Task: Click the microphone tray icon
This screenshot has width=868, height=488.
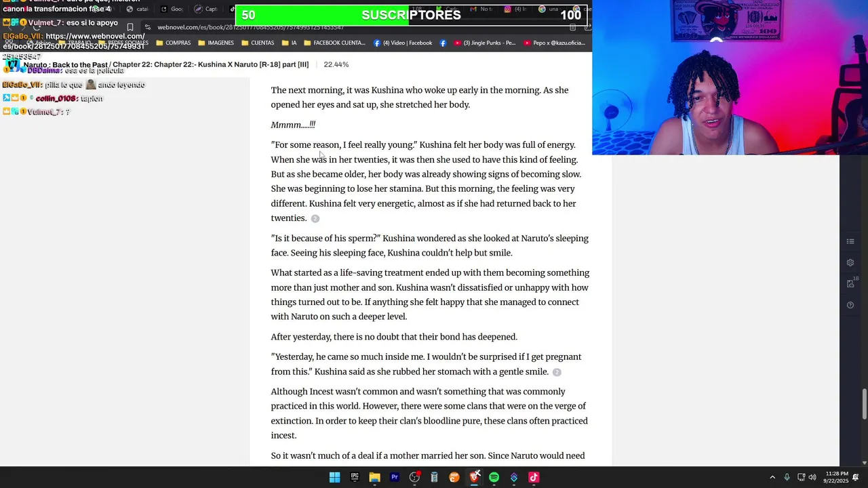Action: click(787, 477)
